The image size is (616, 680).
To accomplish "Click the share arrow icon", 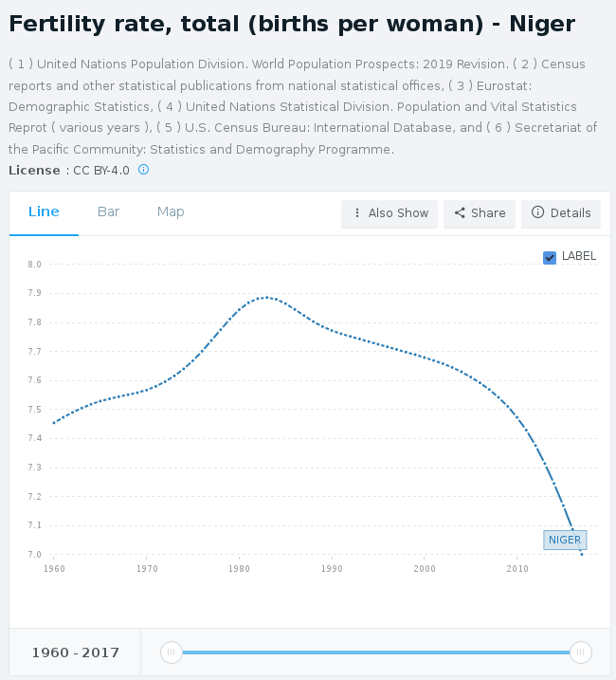I will pos(460,213).
